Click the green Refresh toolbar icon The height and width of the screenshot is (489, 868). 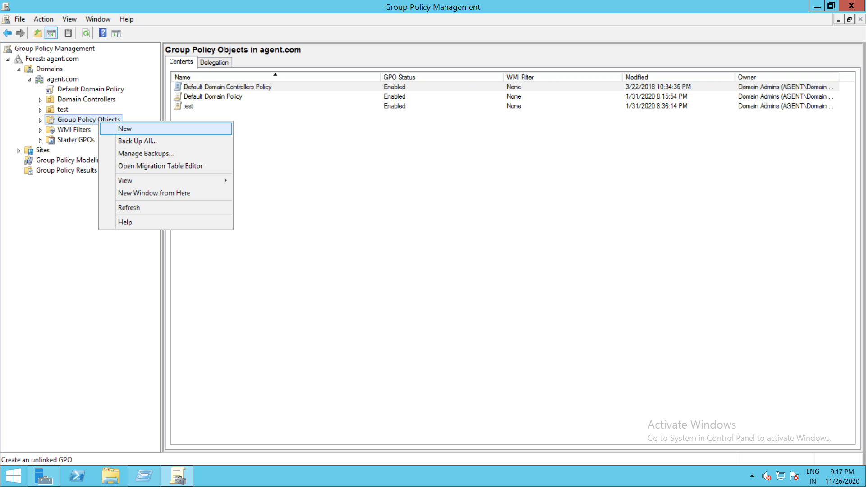pyautogui.click(x=86, y=33)
